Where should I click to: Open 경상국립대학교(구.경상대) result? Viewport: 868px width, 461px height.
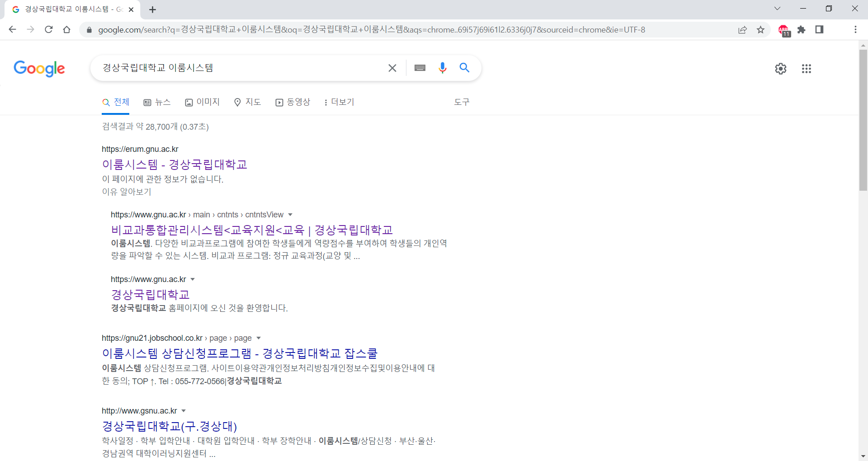[x=170, y=426]
